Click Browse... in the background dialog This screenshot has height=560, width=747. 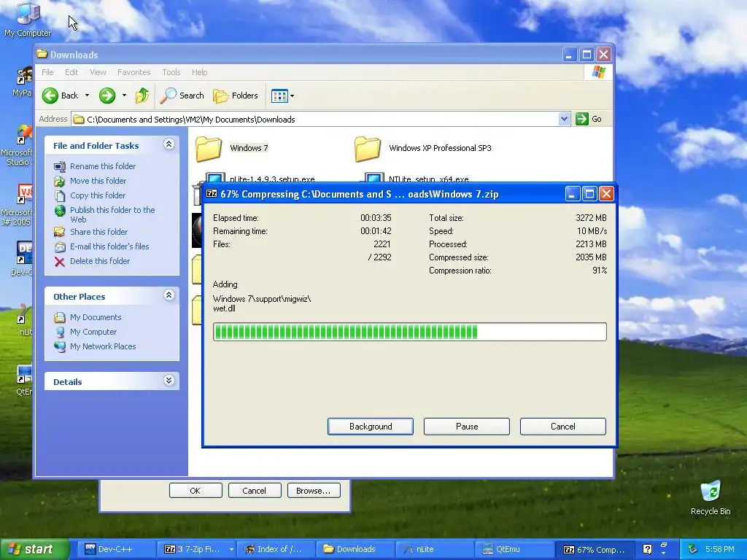pos(314,491)
